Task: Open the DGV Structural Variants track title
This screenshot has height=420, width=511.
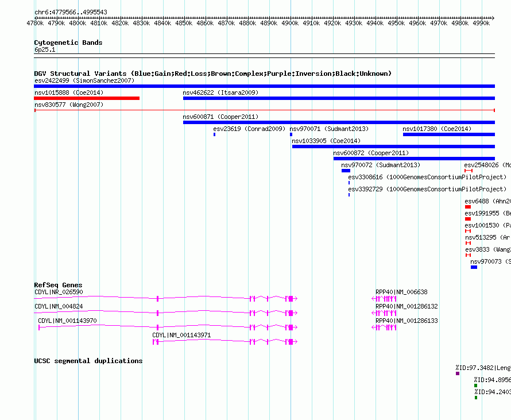Action: pos(213,74)
